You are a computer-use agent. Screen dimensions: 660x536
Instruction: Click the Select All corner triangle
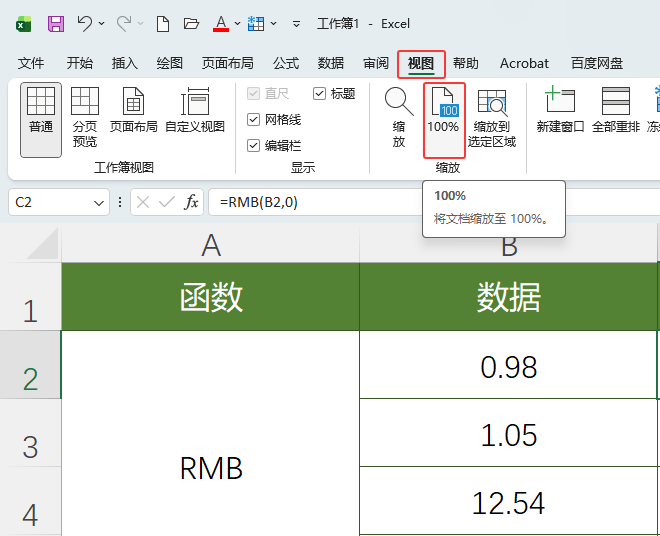tap(42, 243)
